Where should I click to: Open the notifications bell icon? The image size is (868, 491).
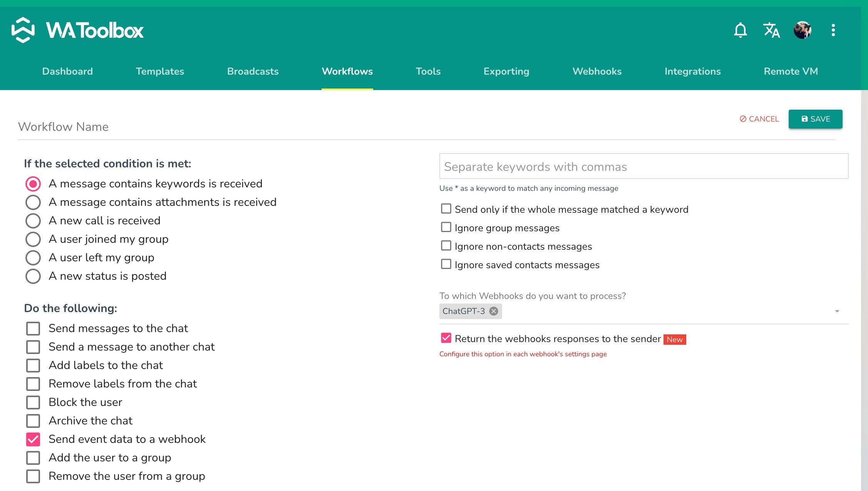(740, 30)
